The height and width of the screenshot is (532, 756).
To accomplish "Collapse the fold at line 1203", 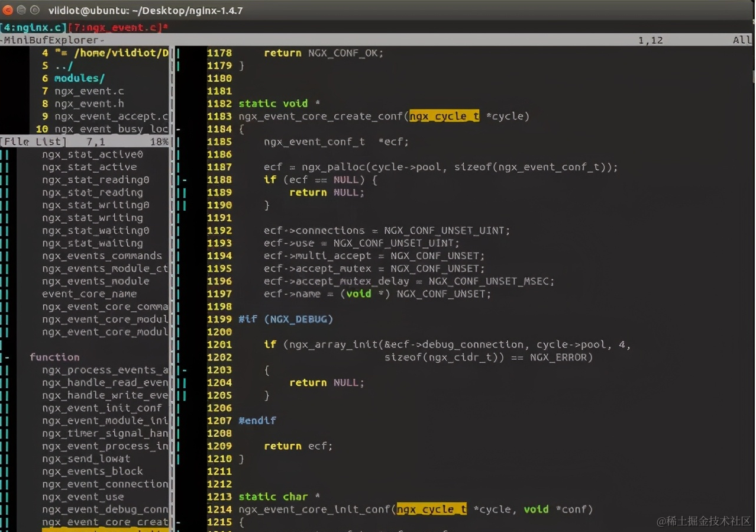I will point(185,370).
